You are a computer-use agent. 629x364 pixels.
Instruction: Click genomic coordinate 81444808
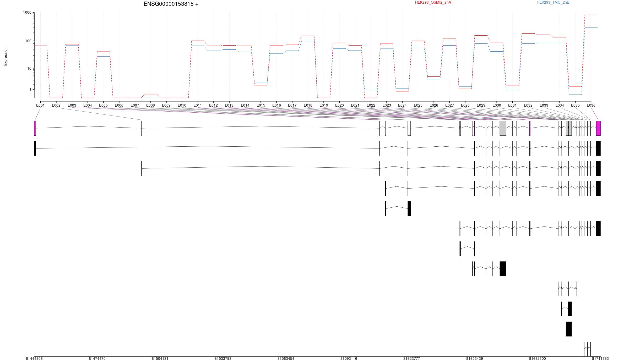point(34,359)
